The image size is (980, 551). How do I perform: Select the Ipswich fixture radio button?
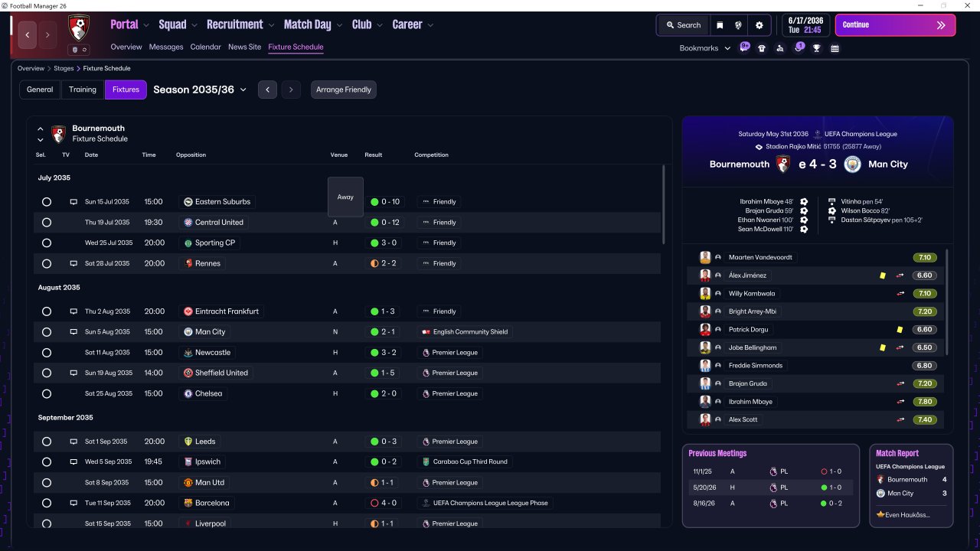tap(47, 462)
